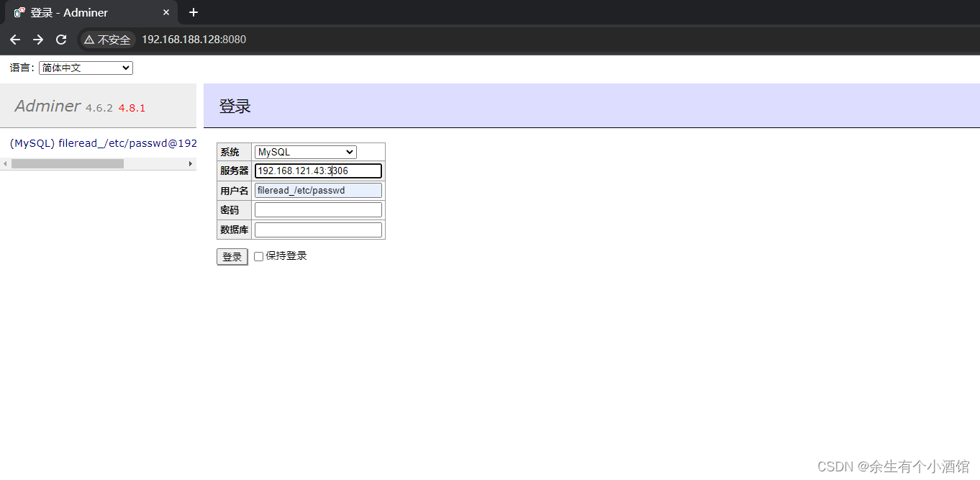Click the 4.8.1 new version link

coord(132,108)
